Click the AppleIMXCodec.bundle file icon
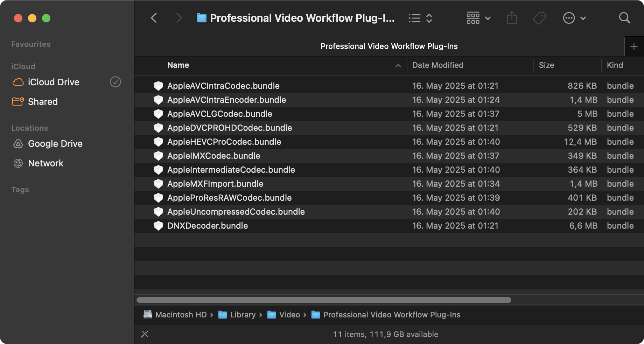644x344 pixels. tap(158, 156)
